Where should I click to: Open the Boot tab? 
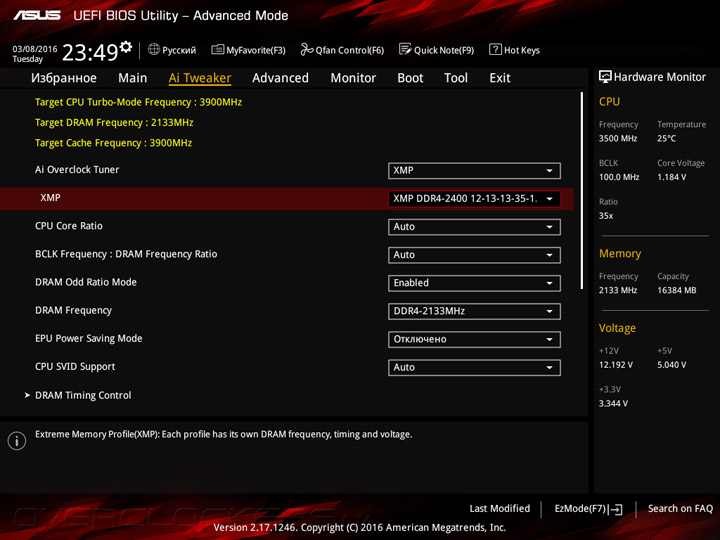[x=410, y=78]
